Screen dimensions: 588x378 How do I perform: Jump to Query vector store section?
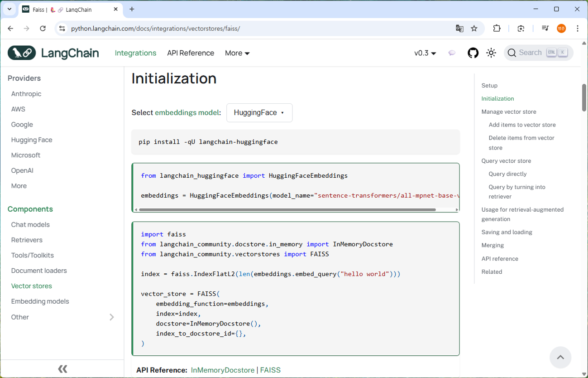(506, 161)
